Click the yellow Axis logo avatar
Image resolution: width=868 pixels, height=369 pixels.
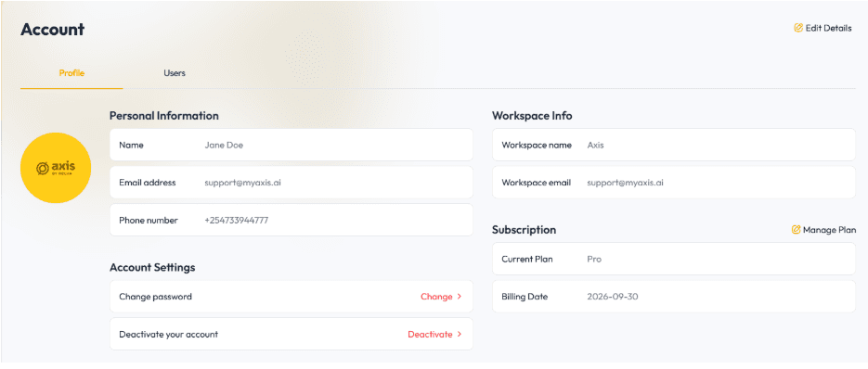click(x=56, y=168)
